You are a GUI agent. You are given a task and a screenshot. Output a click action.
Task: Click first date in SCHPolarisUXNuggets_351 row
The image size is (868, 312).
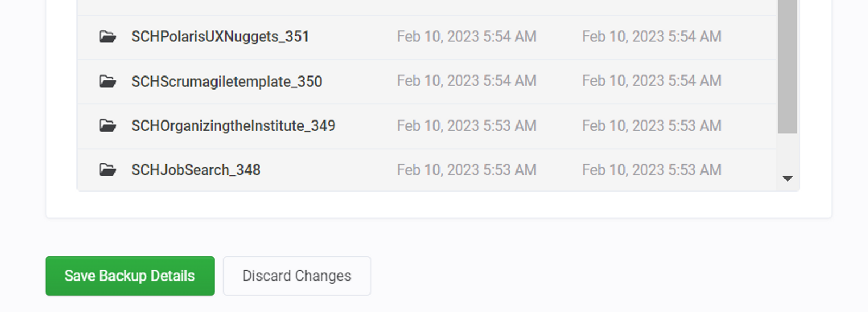(x=467, y=36)
